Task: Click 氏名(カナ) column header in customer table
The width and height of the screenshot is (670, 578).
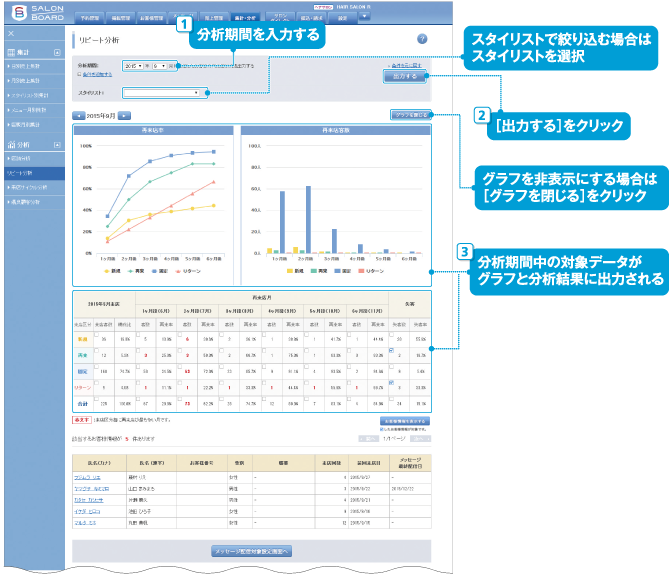Action: coord(99,463)
